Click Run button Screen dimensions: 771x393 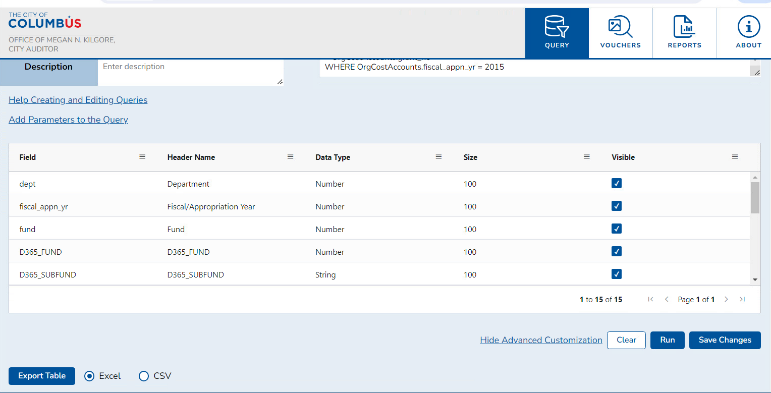667,340
